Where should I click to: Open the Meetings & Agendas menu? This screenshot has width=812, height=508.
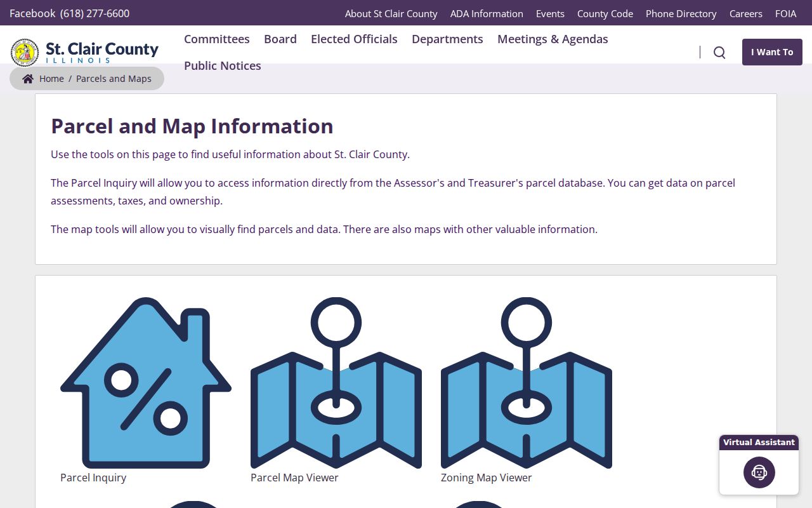[x=553, y=39]
